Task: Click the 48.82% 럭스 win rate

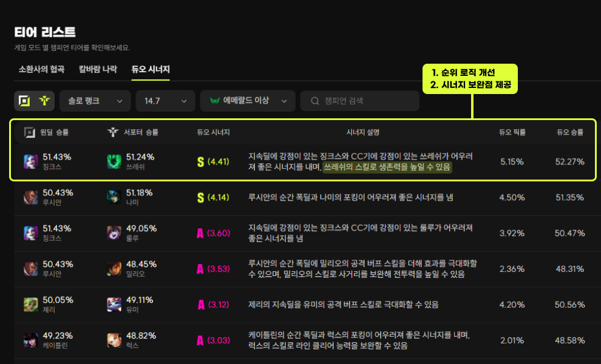Action: 141,335
